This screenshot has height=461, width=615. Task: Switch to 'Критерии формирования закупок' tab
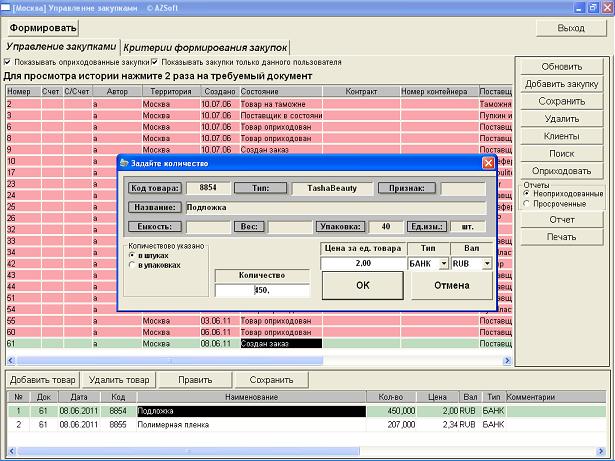pyautogui.click(x=205, y=48)
